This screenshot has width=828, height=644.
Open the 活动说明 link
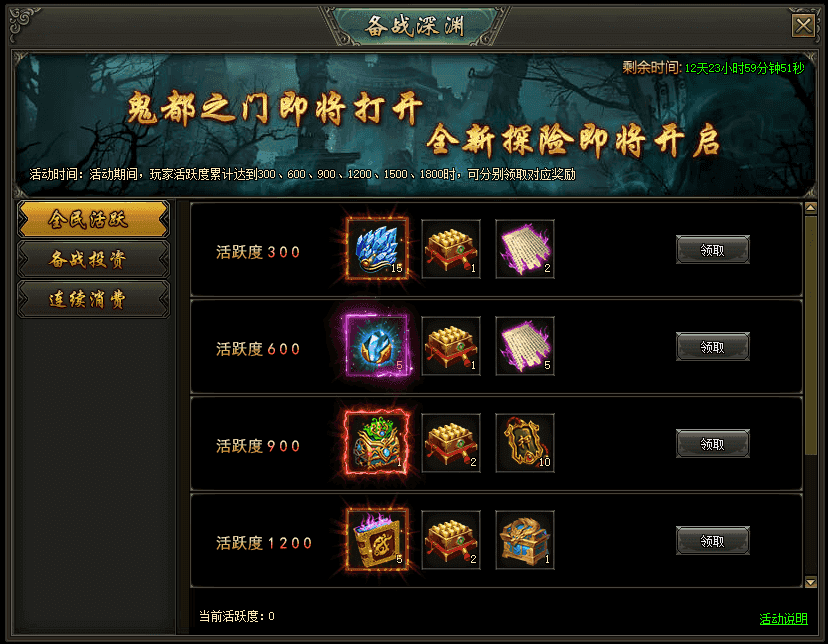point(783,619)
